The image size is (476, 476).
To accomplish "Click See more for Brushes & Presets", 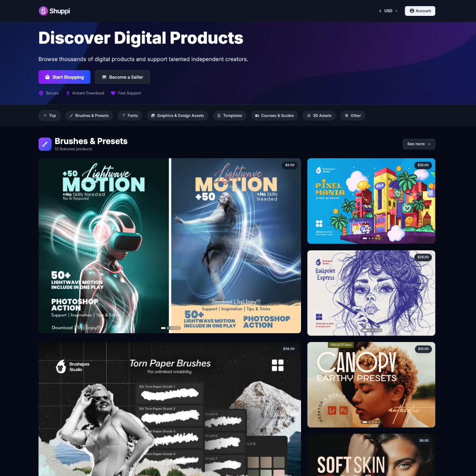I will coord(419,144).
